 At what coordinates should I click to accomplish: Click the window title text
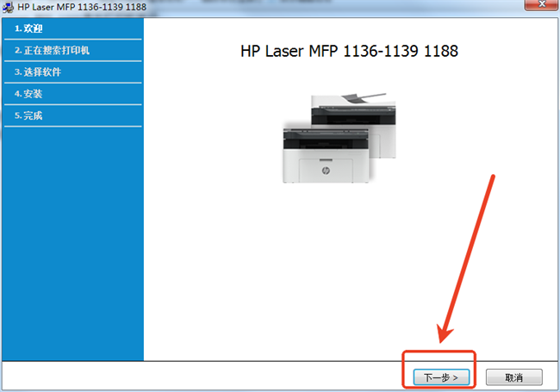(x=82, y=7)
